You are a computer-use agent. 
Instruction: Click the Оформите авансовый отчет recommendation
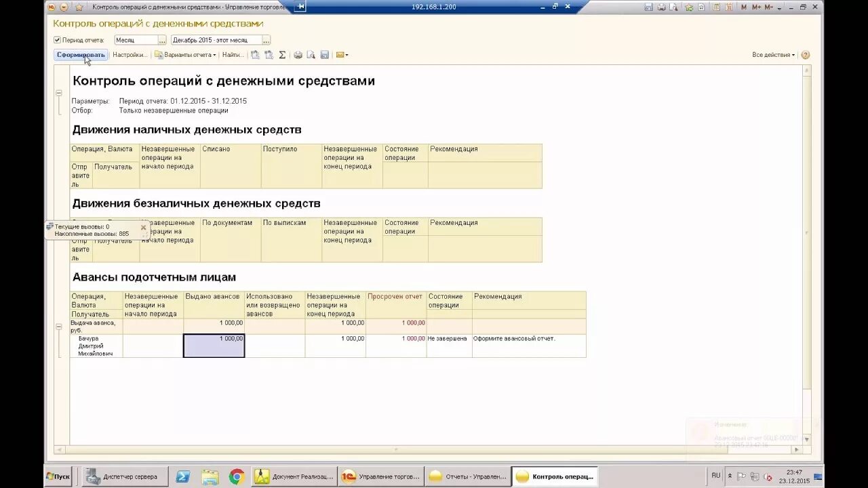[x=514, y=338]
